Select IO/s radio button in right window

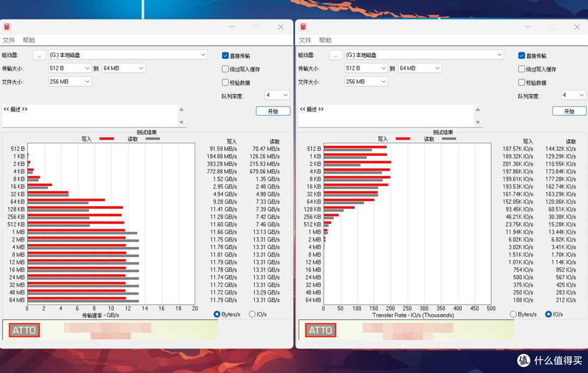pos(548,314)
